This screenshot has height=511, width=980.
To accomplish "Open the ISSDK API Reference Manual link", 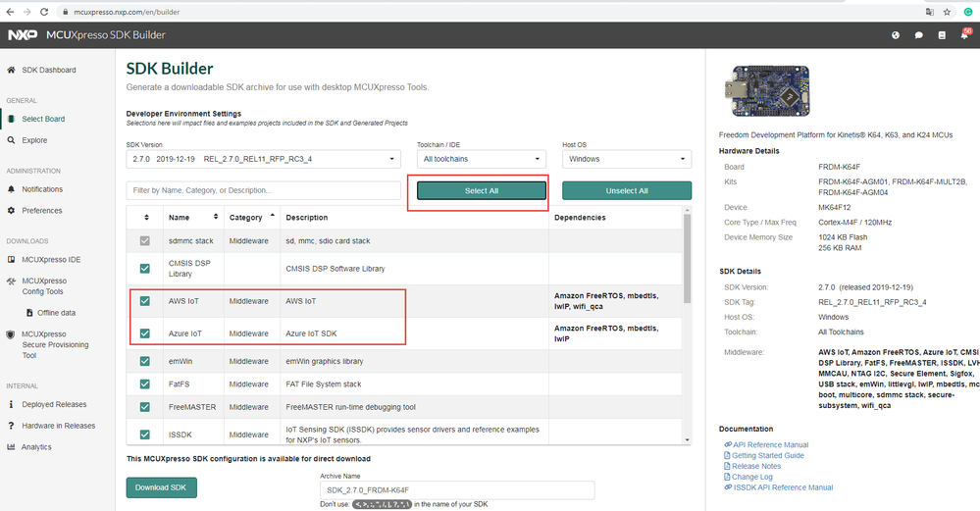I will pos(783,487).
